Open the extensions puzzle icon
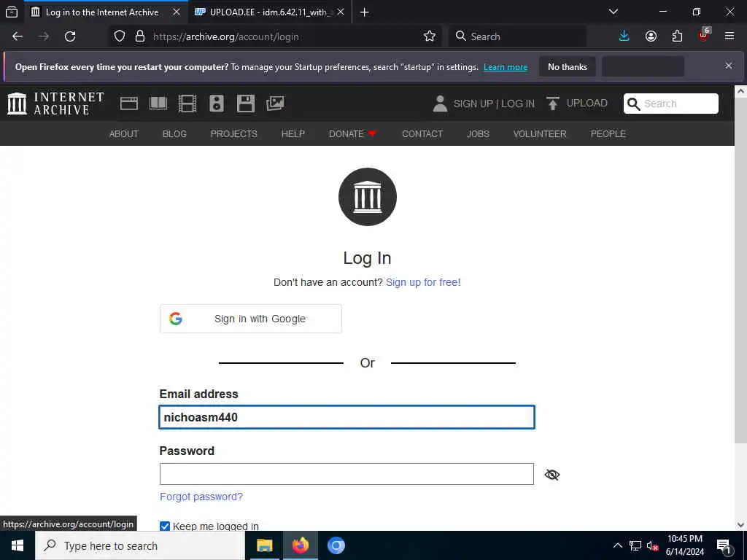The width and height of the screenshot is (747, 560). tap(677, 36)
